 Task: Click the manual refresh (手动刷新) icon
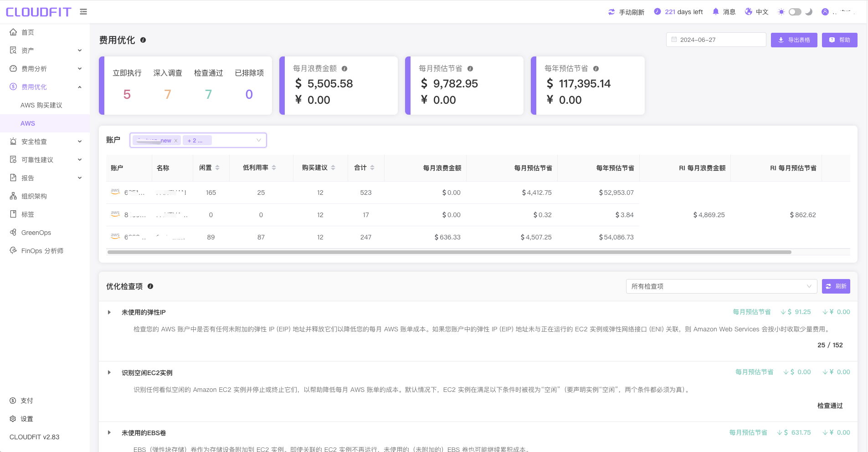click(x=611, y=12)
